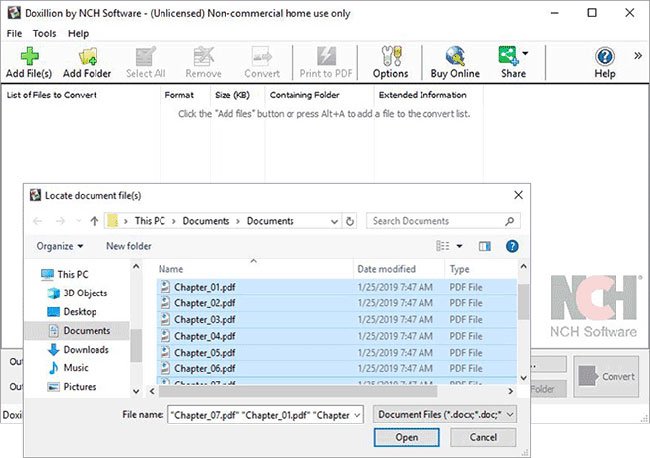Click the navigation tree scroll down arrow
This screenshot has height=458, width=650.
136,391
